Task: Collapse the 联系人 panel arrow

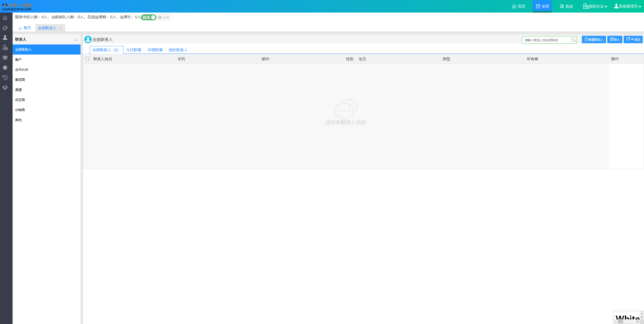Action: [x=76, y=40]
